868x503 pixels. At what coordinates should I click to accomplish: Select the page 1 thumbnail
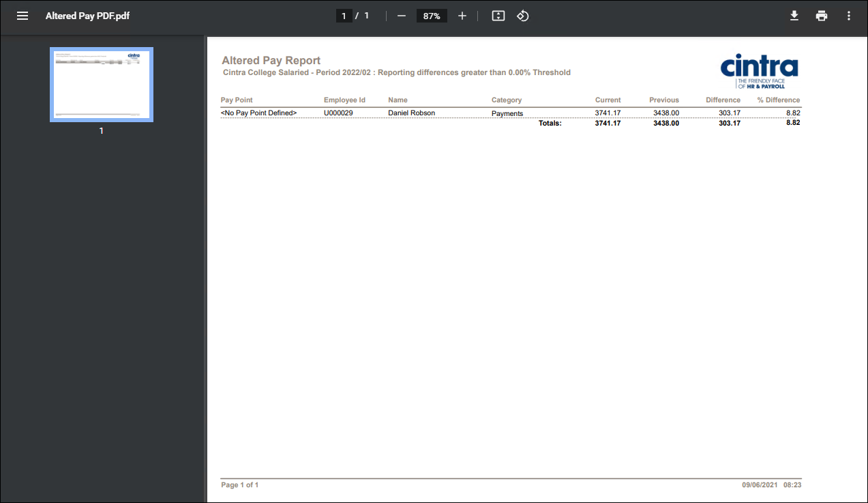[x=102, y=85]
